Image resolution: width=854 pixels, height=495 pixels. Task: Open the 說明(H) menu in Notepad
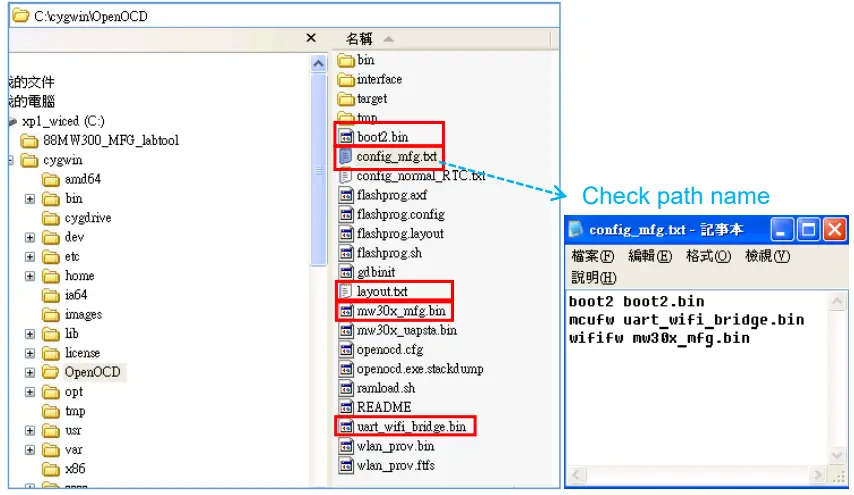[x=594, y=278]
